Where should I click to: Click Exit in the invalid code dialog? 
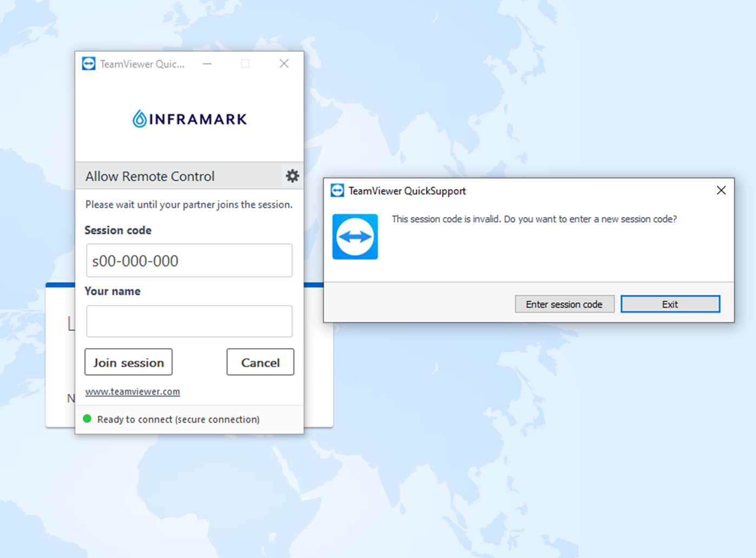click(x=670, y=304)
